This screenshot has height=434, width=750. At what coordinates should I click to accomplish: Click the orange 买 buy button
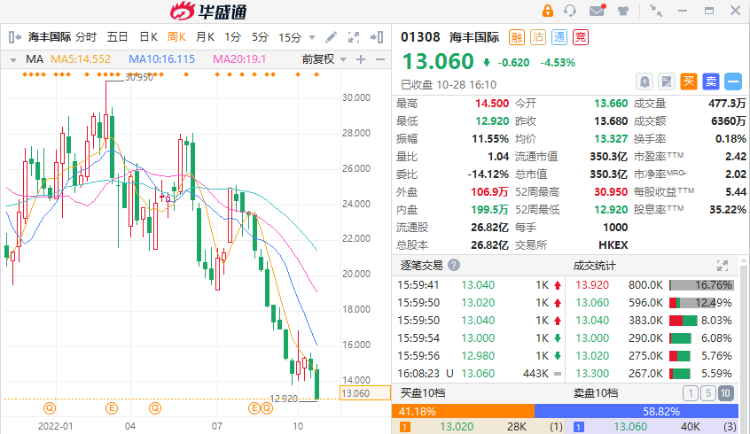(x=688, y=82)
